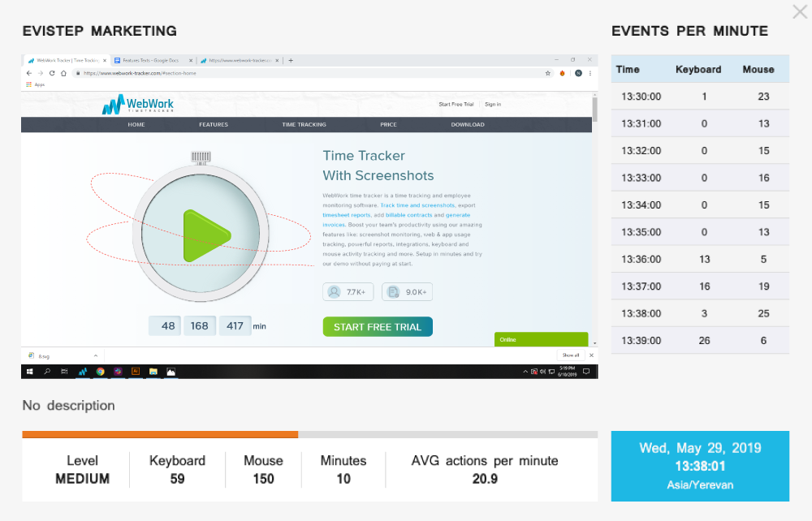812x521 pixels.
Task: Close the WebWork Tracker Time Tracking tab
Action: point(105,61)
